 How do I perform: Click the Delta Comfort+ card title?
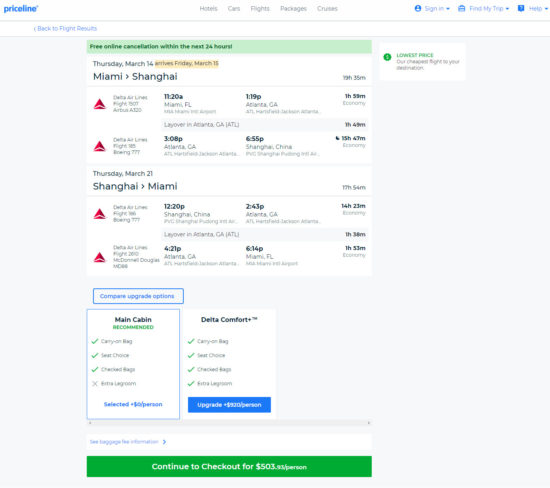pyautogui.click(x=229, y=320)
